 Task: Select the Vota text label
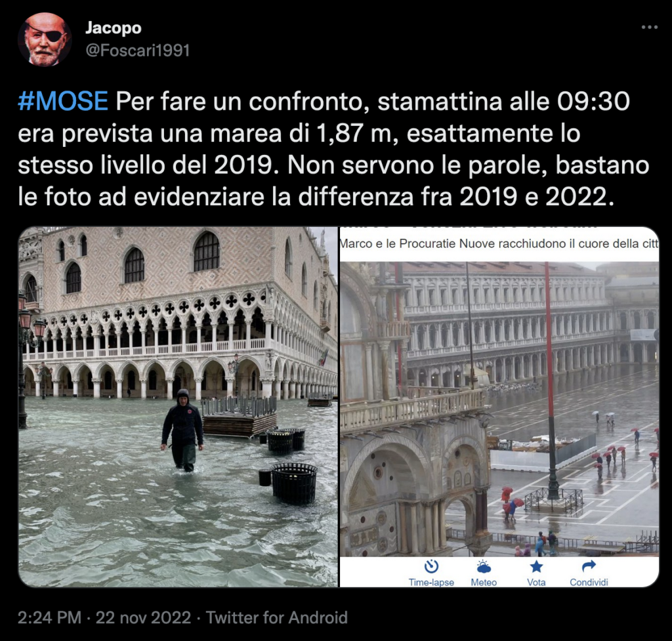click(x=536, y=583)
